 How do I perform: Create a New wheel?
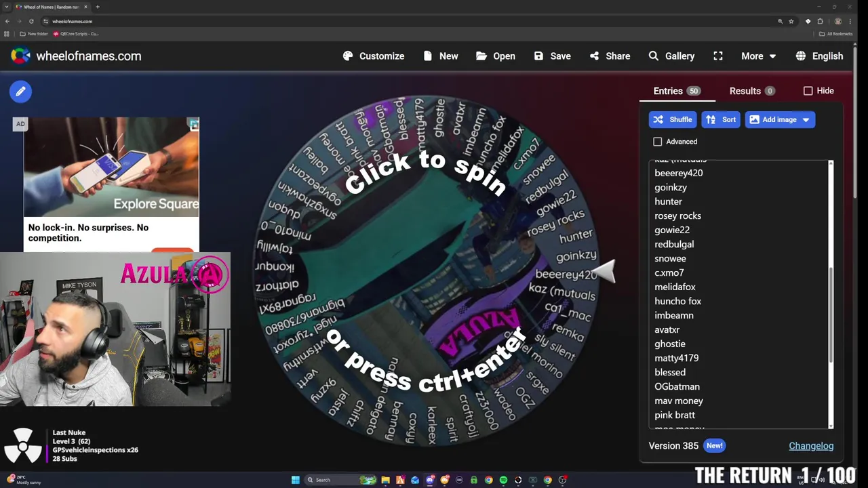[441, 56]
